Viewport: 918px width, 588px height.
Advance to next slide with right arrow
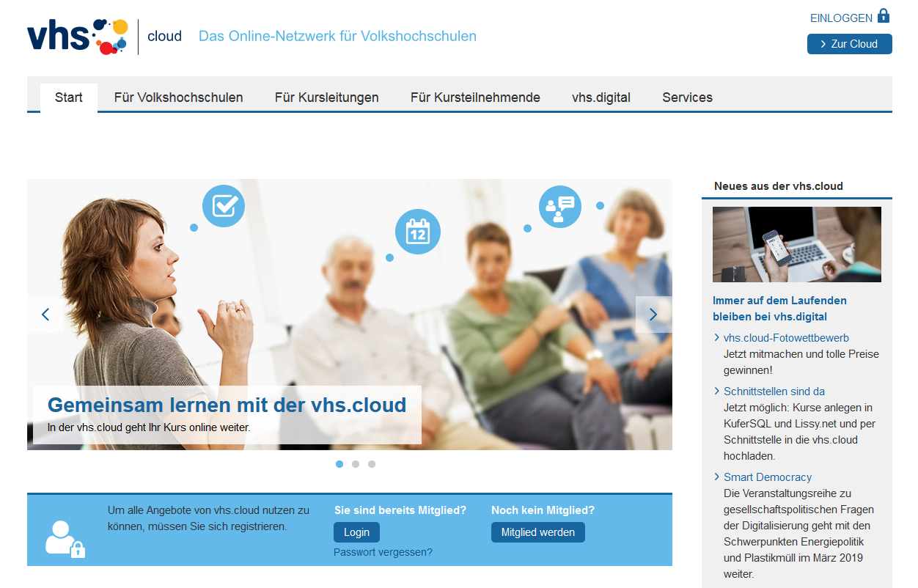tap(653, 315)
